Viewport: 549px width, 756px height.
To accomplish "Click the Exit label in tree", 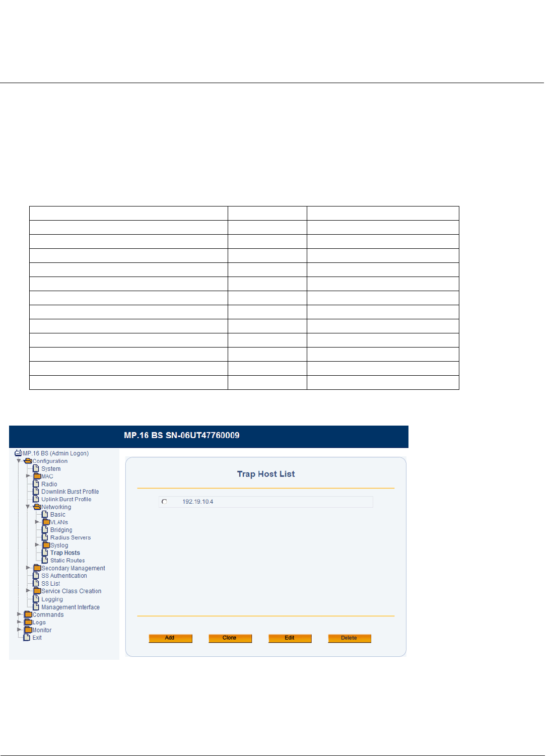I will tap(37, 638).
